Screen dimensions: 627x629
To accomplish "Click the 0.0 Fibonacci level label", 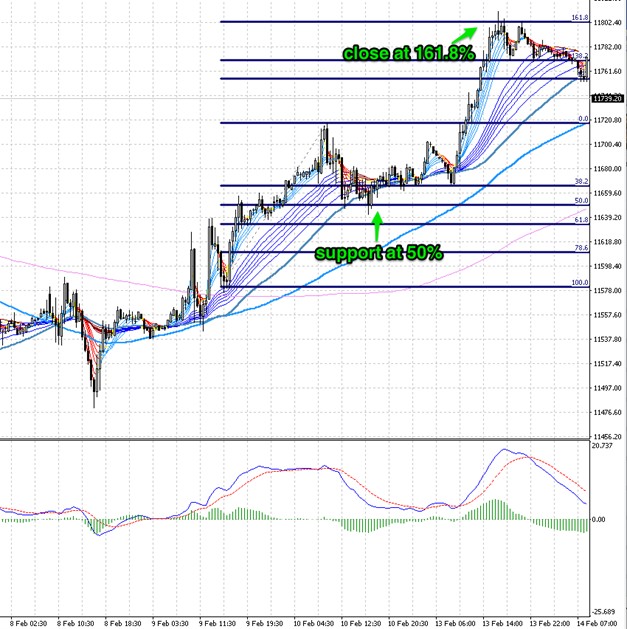I will tap(583, 119).
